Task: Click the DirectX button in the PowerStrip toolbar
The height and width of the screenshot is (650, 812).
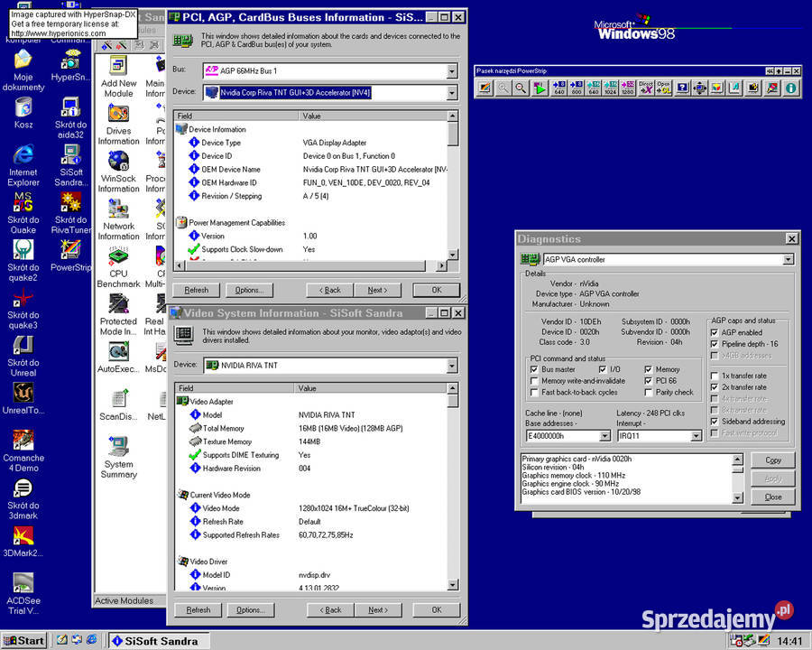Action: click(646, 88)
